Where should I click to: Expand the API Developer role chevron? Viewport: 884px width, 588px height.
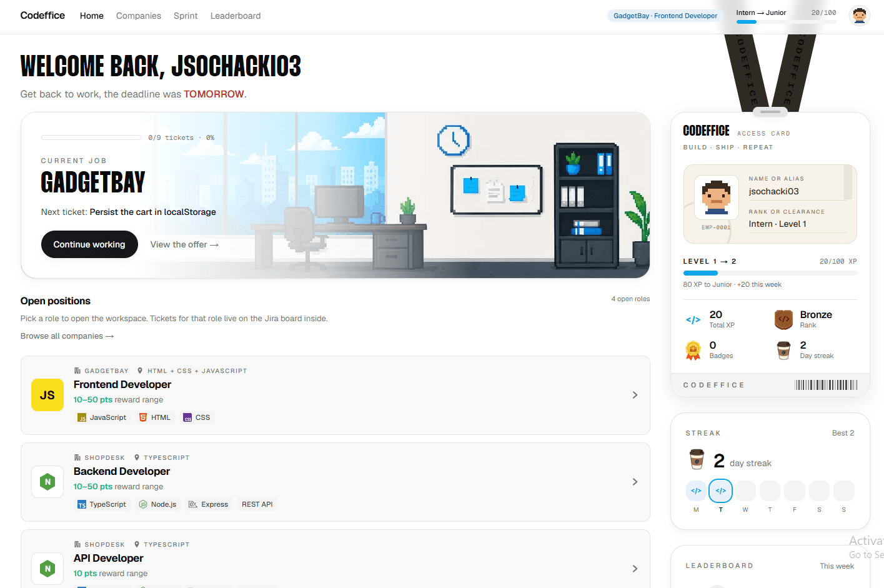click(635, 569)
